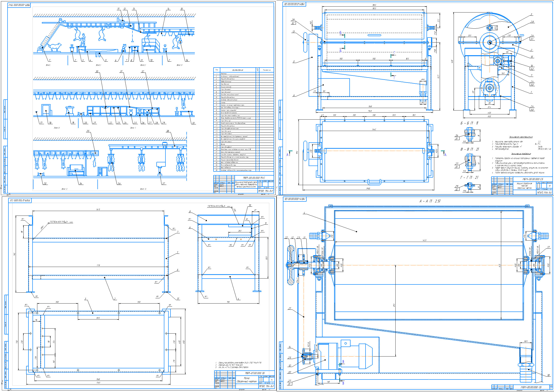Viewport: 554px width, 392px height.
Task: Click callout 8 on frame side view
Action: click(190, 212)
